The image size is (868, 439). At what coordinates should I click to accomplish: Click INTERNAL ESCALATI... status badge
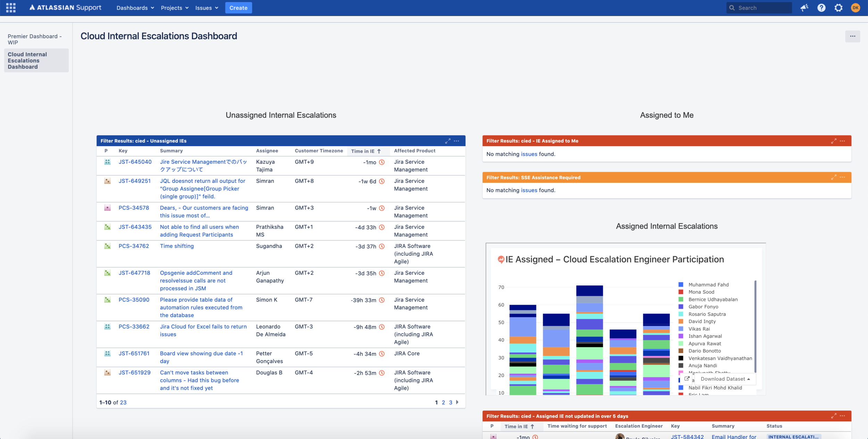click(x=793, y=437)
